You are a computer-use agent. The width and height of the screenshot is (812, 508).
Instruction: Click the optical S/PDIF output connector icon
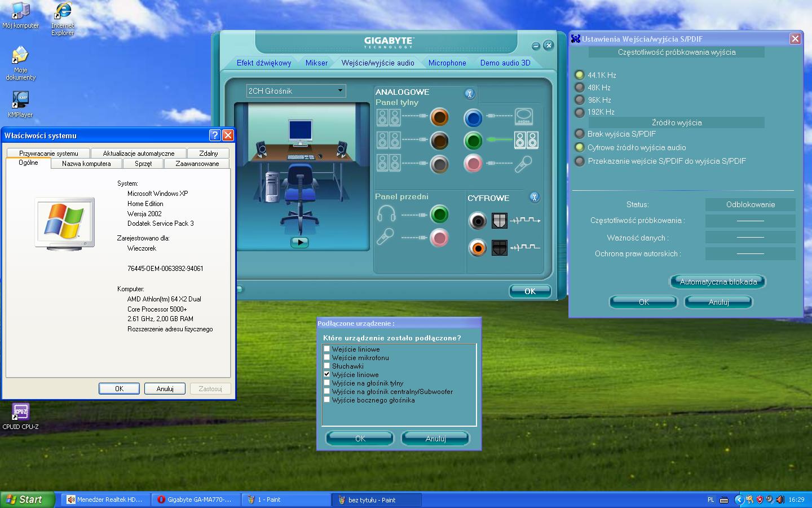tap(500, 221)
